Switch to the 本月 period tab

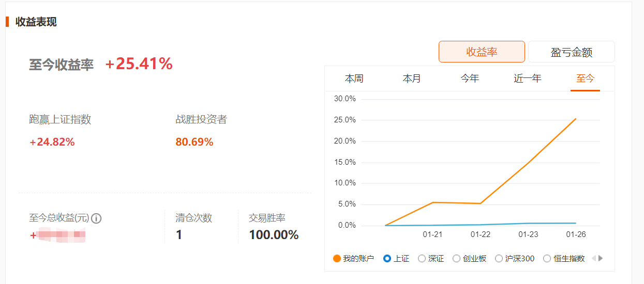[412, 78]
